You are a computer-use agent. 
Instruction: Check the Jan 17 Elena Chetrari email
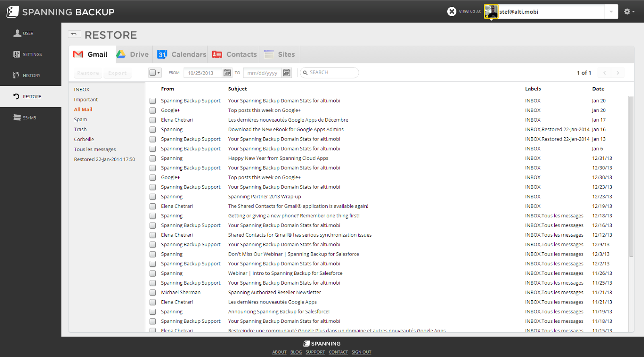153,120
